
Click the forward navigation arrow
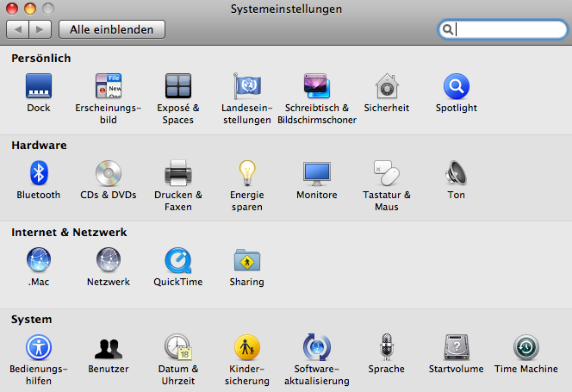(40, 29)
